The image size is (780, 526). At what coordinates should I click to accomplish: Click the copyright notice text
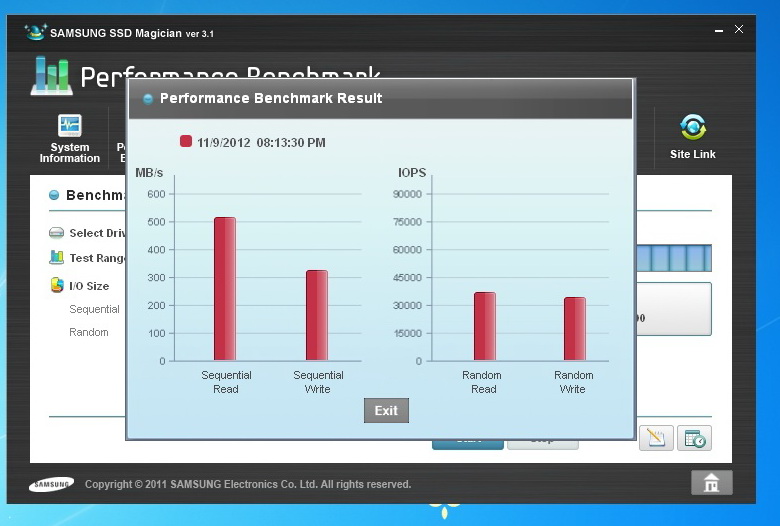coord(248,484)
